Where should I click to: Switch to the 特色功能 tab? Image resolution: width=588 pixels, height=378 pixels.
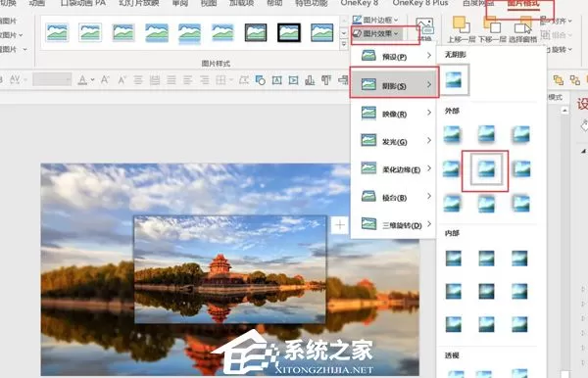coord(311,3)
